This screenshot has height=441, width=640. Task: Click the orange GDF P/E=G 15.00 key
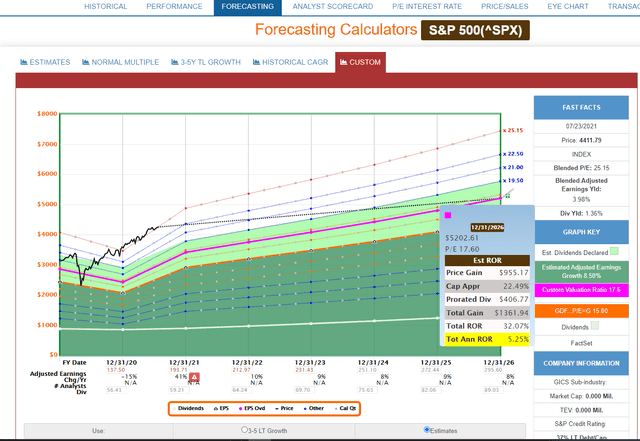pyautogui.click(x=581, y=311)
